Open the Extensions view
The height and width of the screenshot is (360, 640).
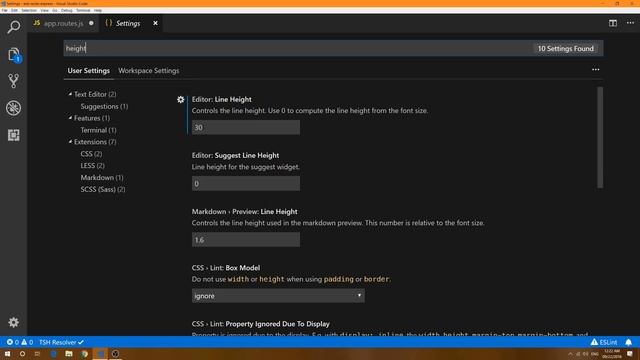[x=13, y=135]
